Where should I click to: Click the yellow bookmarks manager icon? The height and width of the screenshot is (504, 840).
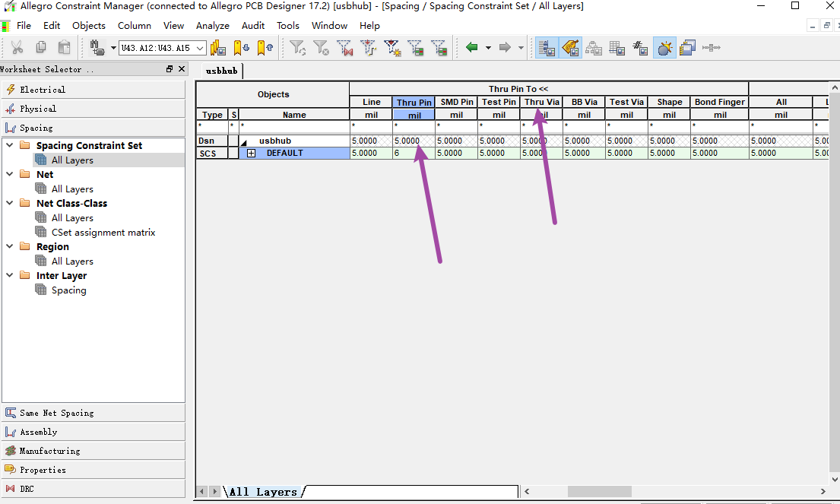[218, 48]
